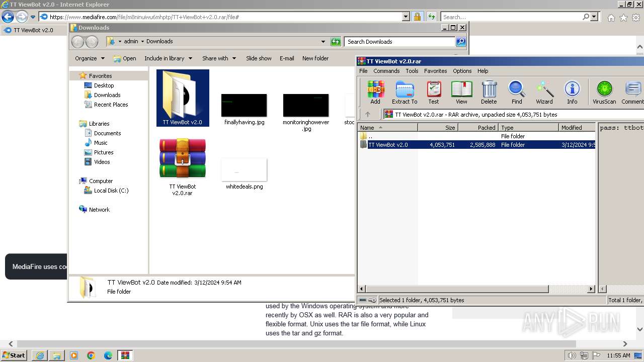This screenshot has height=362, width=644.
Task: Click Slide show in Explorer toolbar
Action: 259,58
